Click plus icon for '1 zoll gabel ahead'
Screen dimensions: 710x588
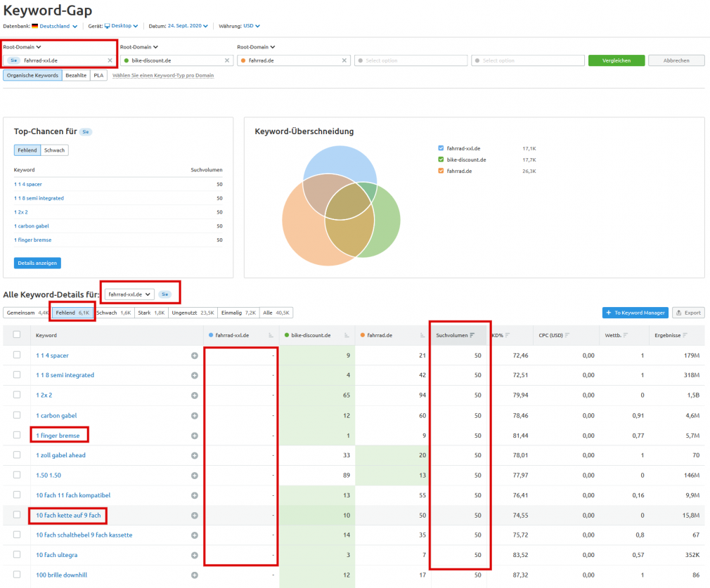click(194, 455)
